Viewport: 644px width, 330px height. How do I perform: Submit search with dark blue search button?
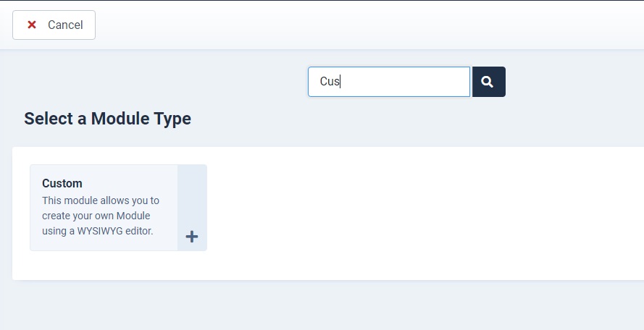coord(489,82)
